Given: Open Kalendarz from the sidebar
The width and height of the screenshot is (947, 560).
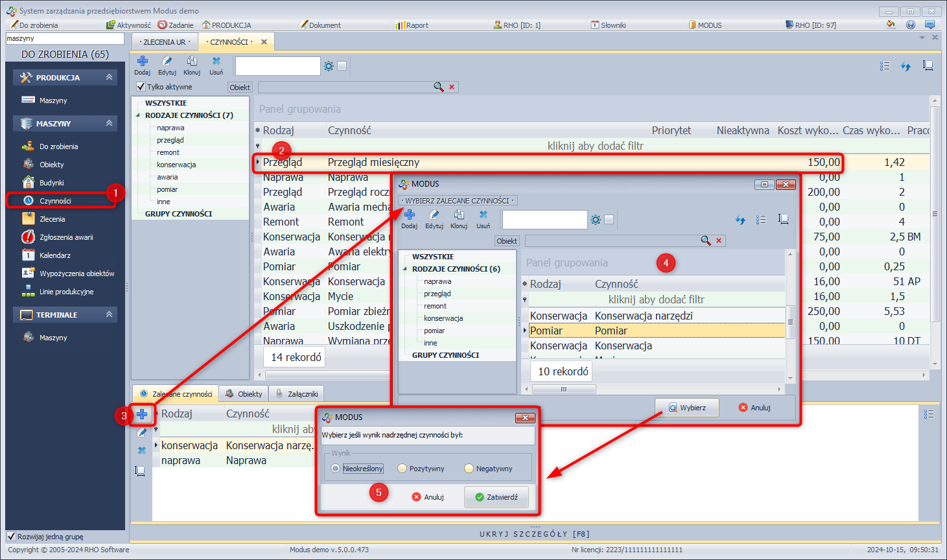Looking at the screenshot, I should 55,255.
